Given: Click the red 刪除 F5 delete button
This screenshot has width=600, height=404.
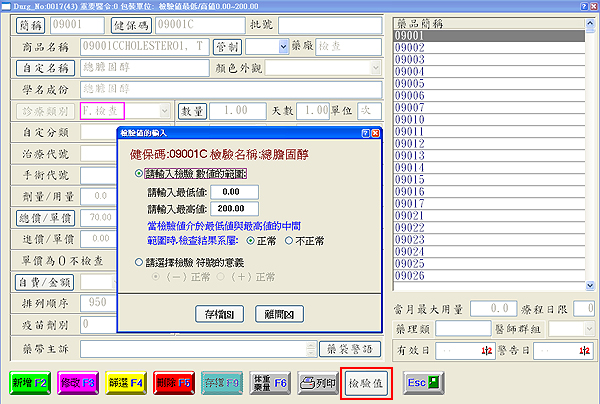Looking at the screenshot, I should (x=173, y=382).
